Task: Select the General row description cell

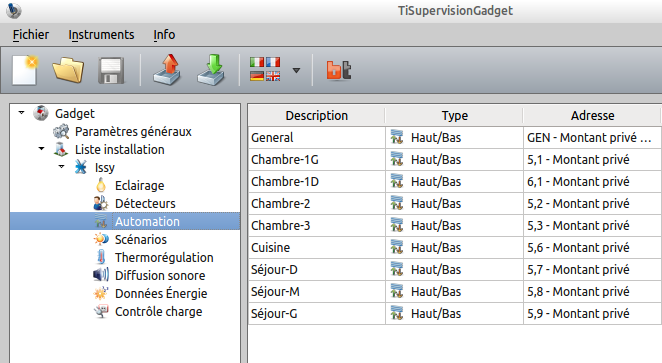Action: (x=317, y=138)
